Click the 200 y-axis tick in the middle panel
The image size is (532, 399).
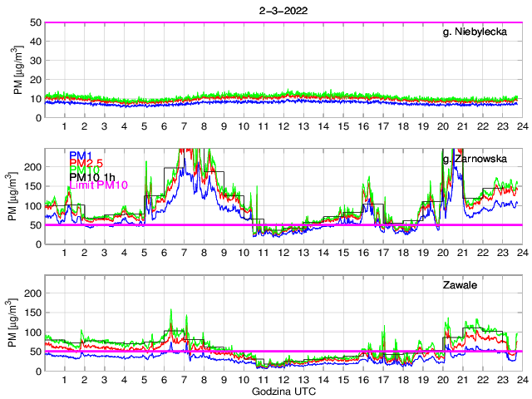click(32, 166)
